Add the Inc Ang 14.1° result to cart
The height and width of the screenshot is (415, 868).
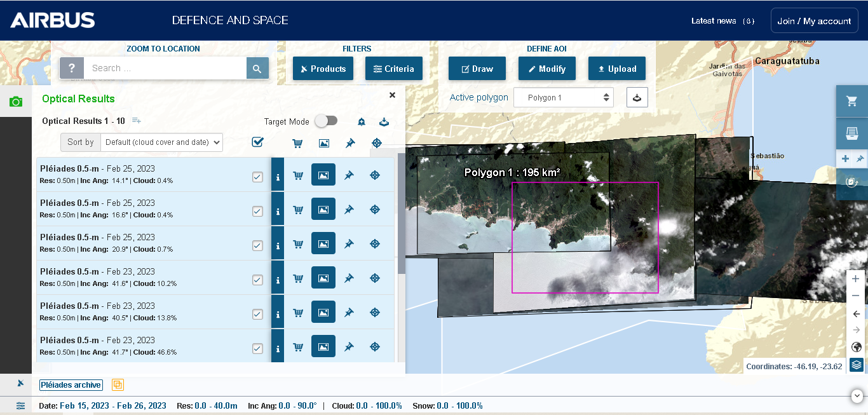click(x=298, y=175)
